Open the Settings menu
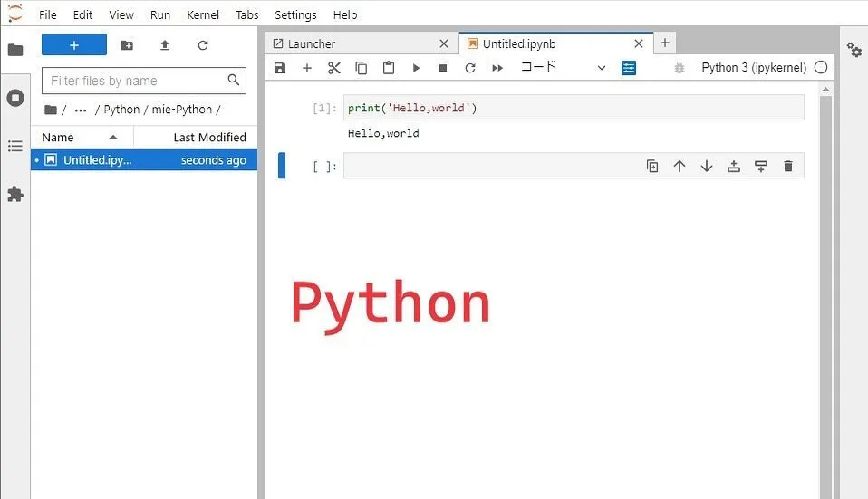 [295, 14]
